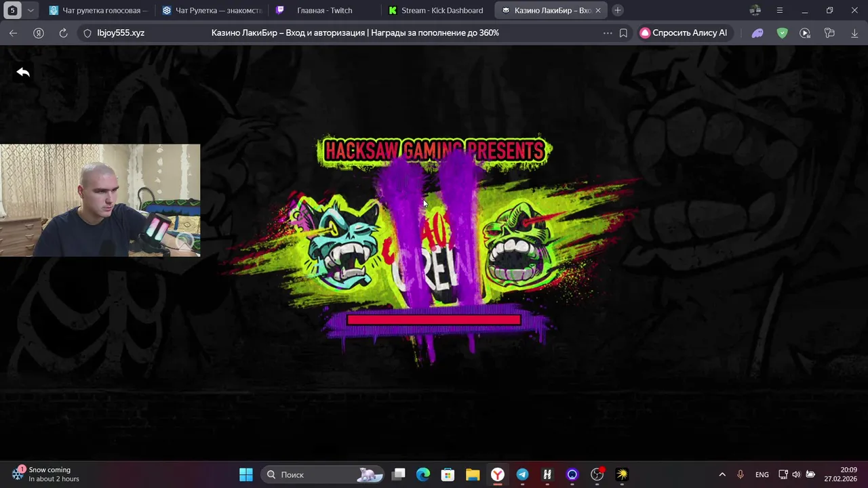Go back with browser back arrow
Viewport: 868px width, 488px height.
[x=14, y=33]
